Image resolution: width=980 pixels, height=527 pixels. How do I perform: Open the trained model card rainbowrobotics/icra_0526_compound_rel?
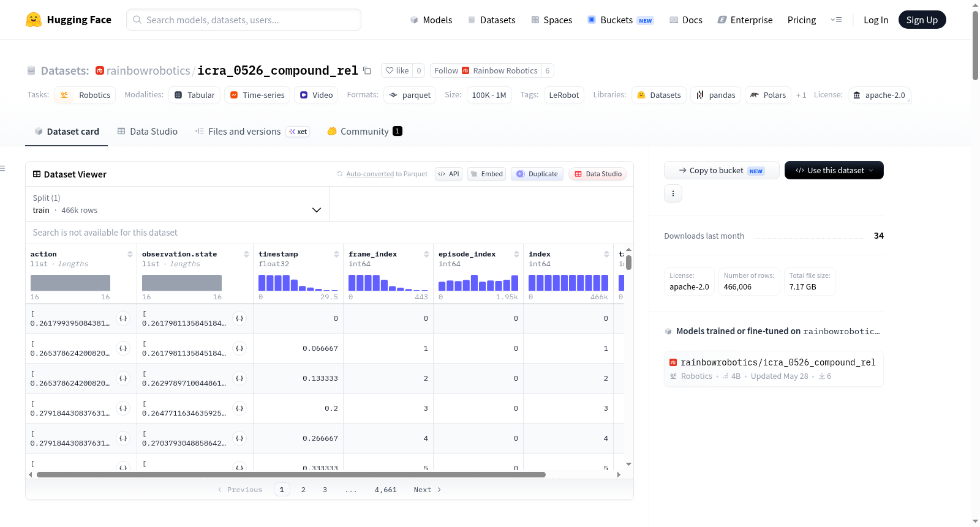point(774,368)
